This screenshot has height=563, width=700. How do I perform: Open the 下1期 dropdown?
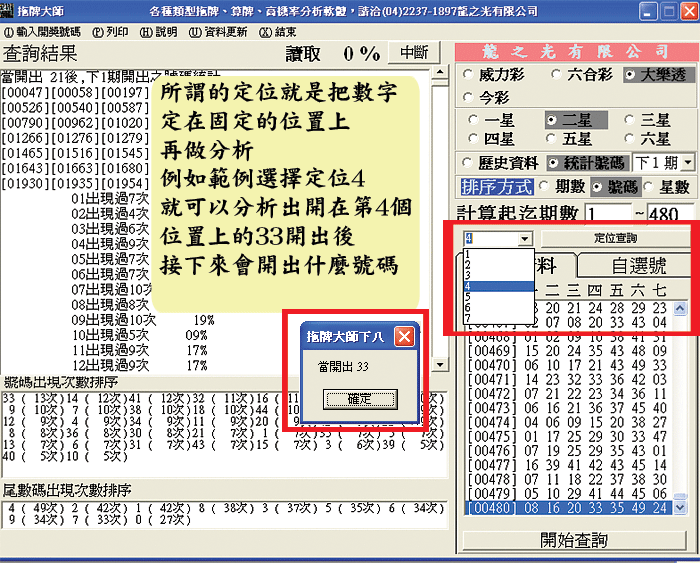point(688,163)
